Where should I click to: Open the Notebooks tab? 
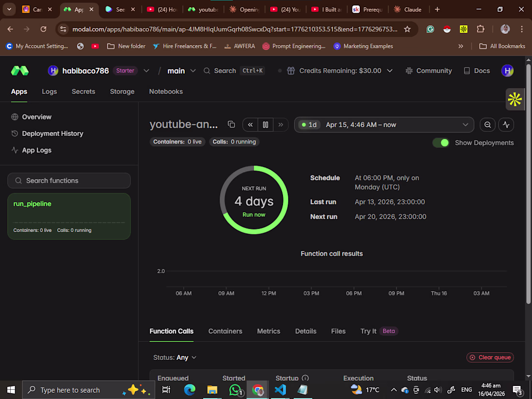(x=166, y=91)
